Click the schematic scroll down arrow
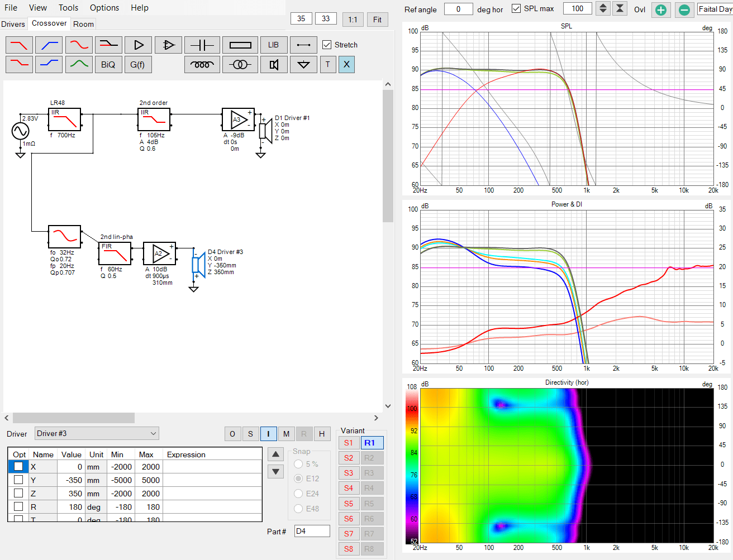 [x=388, y=406]
